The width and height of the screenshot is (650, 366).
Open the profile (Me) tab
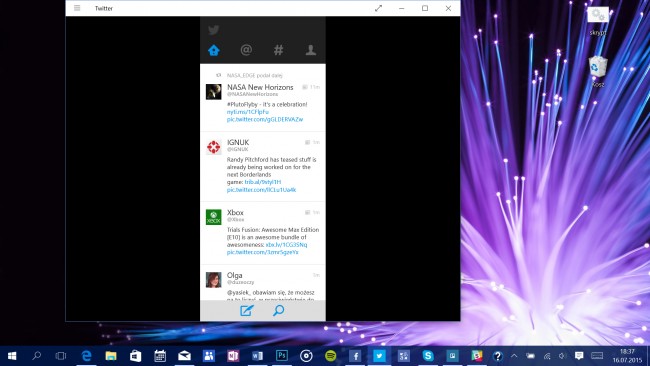pyautogui.click(x=311, y=50)
